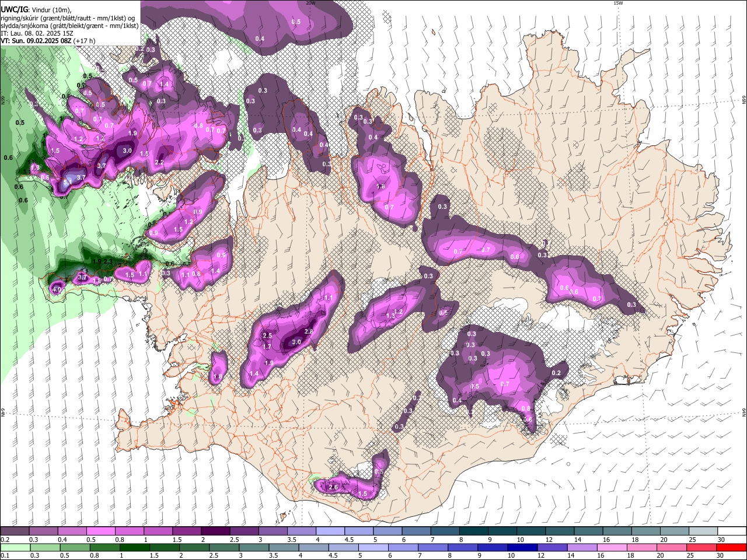Click the 'UWC/IG' title in the header
The width and height of the screenshot is (747, 560).
(x=14, y=9)
